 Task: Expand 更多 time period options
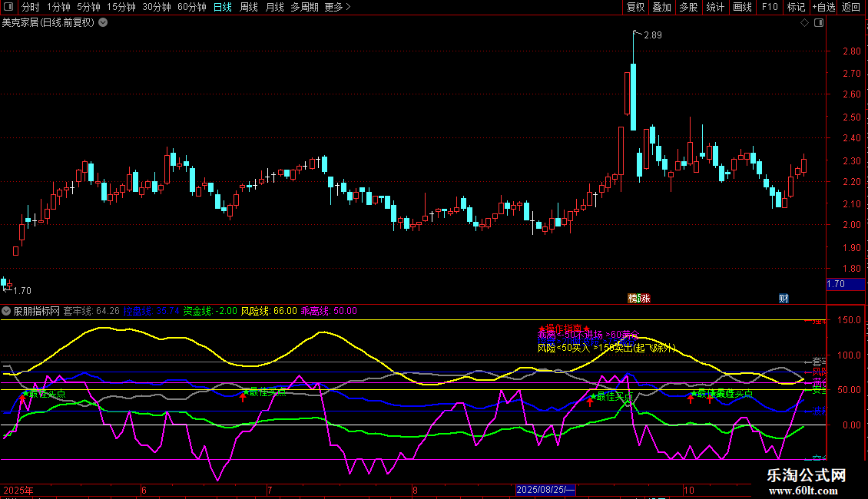[337, 8]
